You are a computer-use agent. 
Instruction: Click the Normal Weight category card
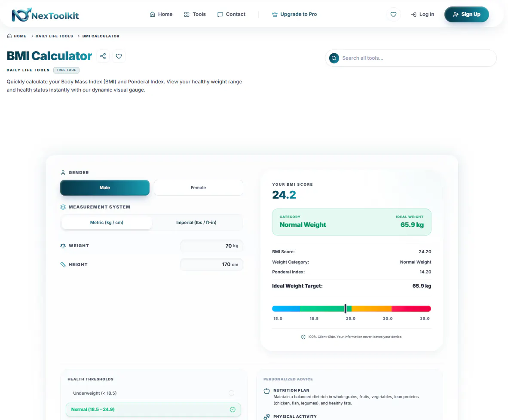(x=352, y=222)
